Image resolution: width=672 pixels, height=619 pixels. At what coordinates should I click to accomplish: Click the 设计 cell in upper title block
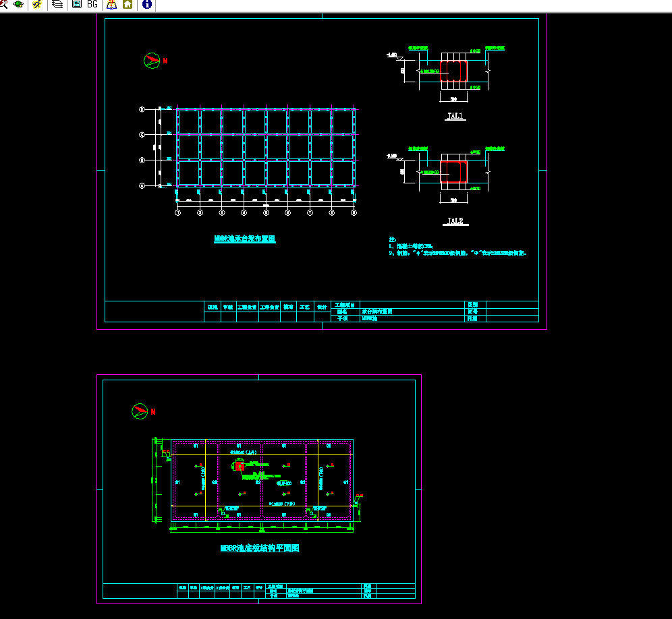point(323,307)
